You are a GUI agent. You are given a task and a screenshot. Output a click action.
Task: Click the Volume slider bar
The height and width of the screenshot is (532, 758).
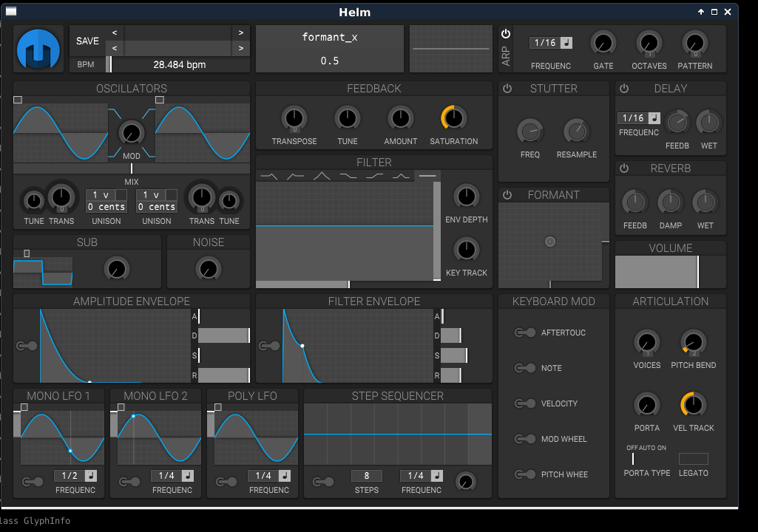point(671,272)
